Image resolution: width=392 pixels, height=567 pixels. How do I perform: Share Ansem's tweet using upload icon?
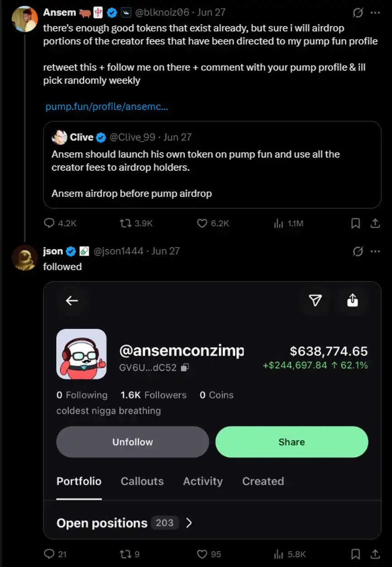(x=375, y=223)
